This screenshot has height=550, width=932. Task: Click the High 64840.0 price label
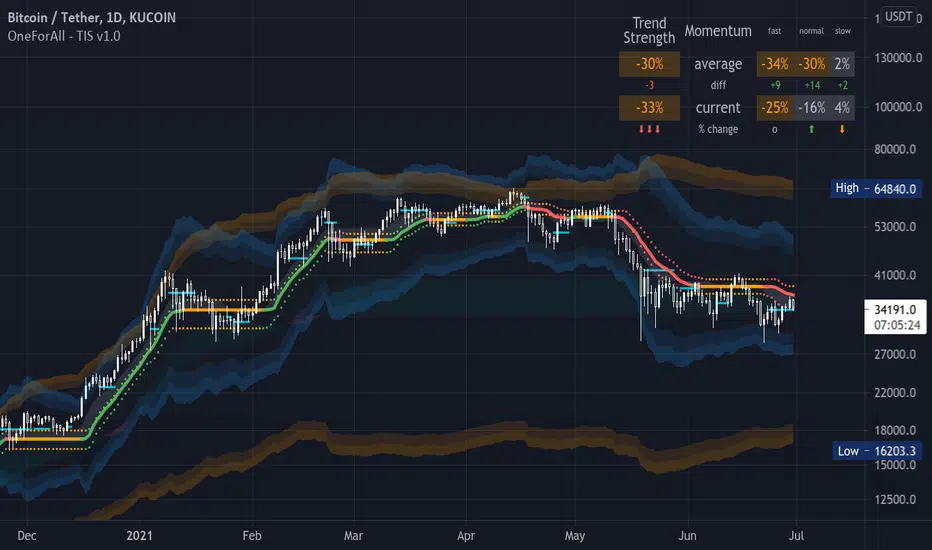(876, 188)
